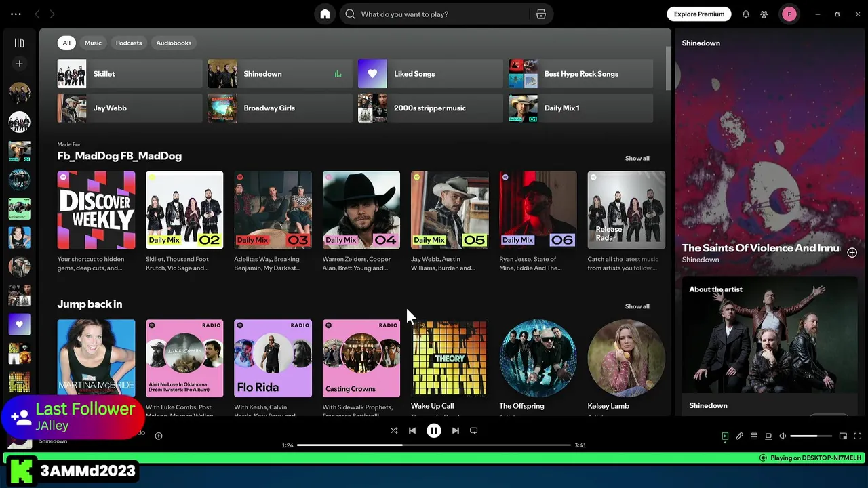
Task: Open Daily Mix 02 card
Action: click(x=184, y=222)
